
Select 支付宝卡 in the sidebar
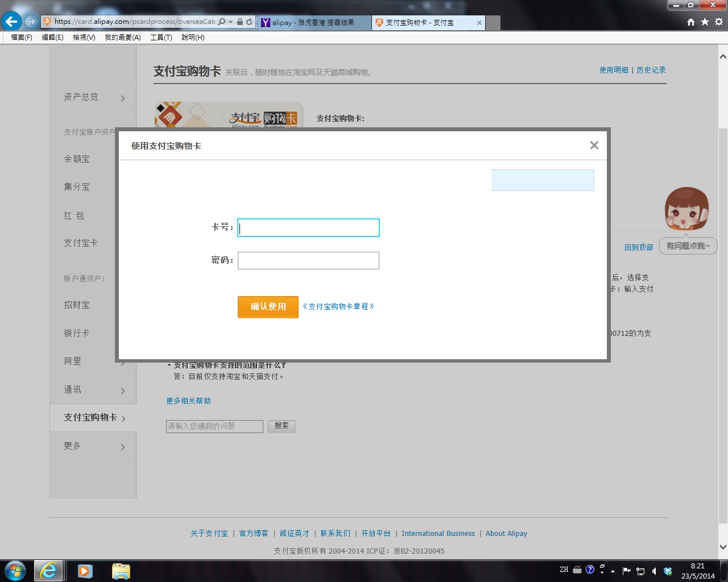(81, 243)
